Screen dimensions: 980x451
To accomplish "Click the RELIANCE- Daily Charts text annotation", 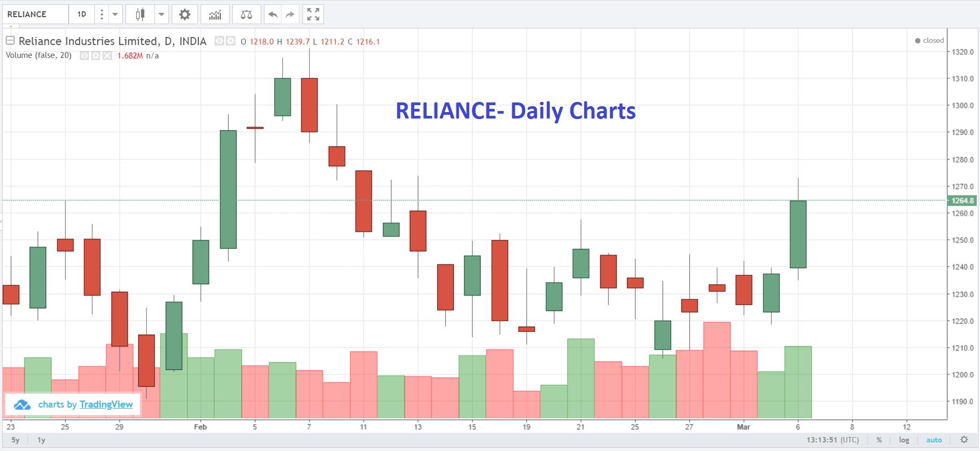I will pos(515,111).
